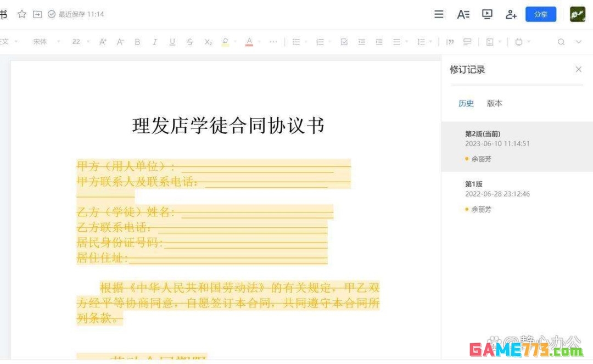Click the add collaborator icon
This screenshot has width=593, height=364.
pos(511,14)
